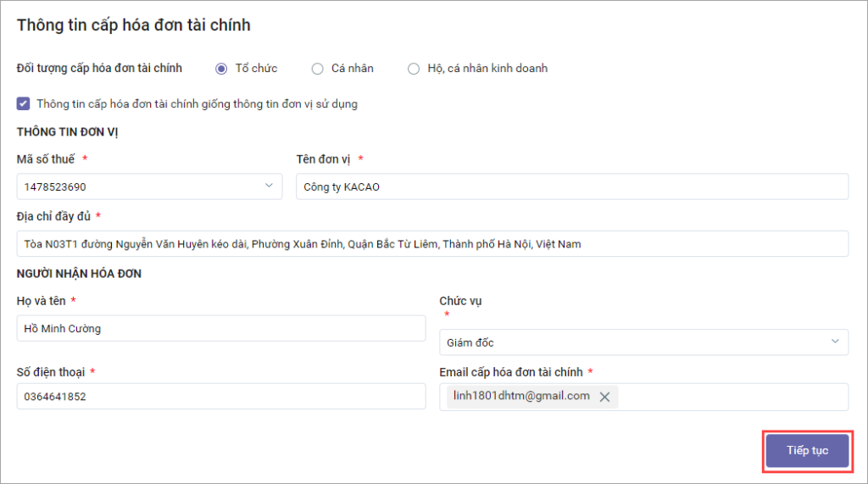868x484 pixels.
Task: Click the Tiếp tục button
Action: point(807,451)
